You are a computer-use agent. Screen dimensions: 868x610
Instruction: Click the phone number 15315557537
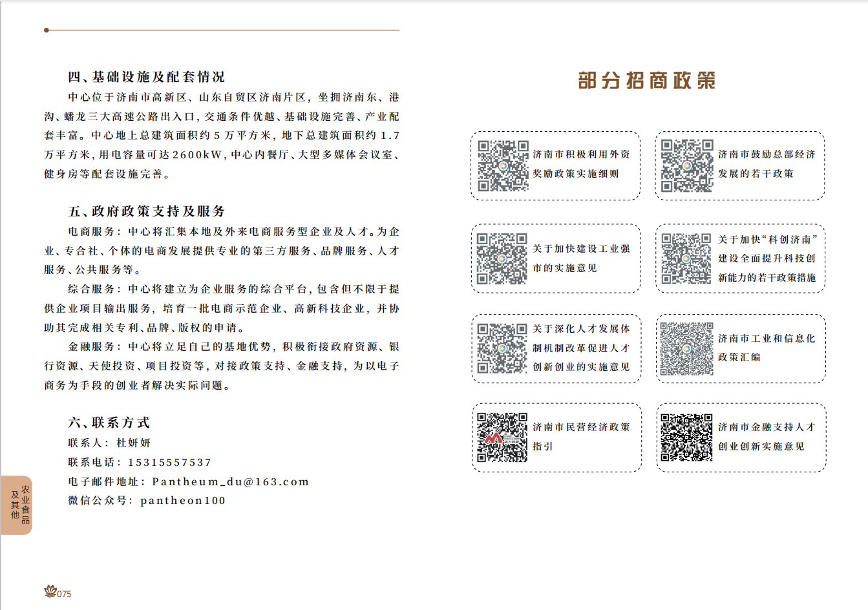coord(169,462)
